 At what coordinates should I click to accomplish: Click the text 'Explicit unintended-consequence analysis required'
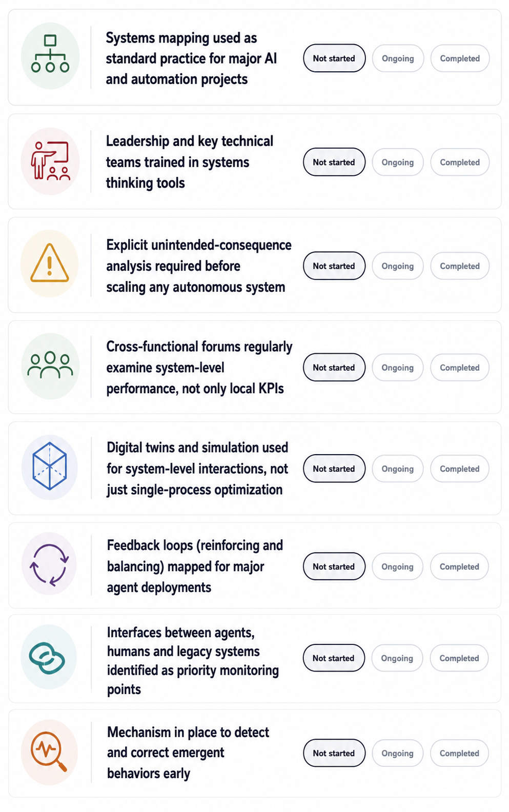pos(199,255)
